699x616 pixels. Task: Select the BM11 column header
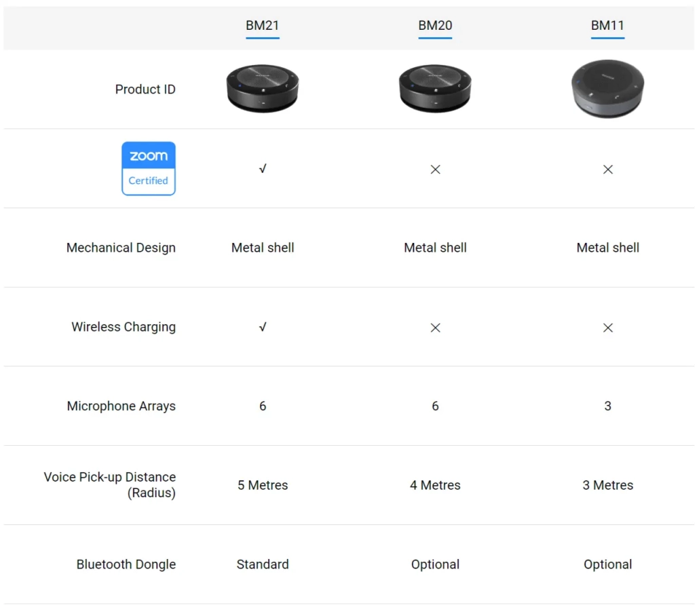(x=607, y=26)
